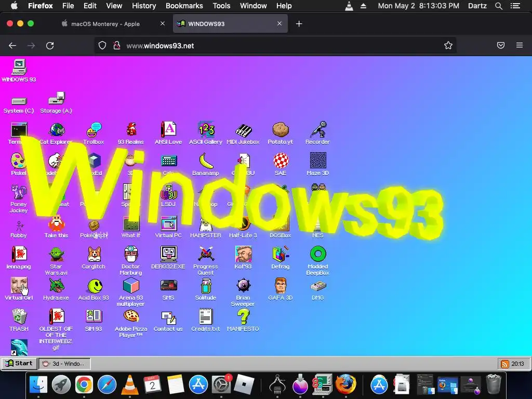Bookmark this page with the star
Screen dimensions: 532x399
coord(448,46)
